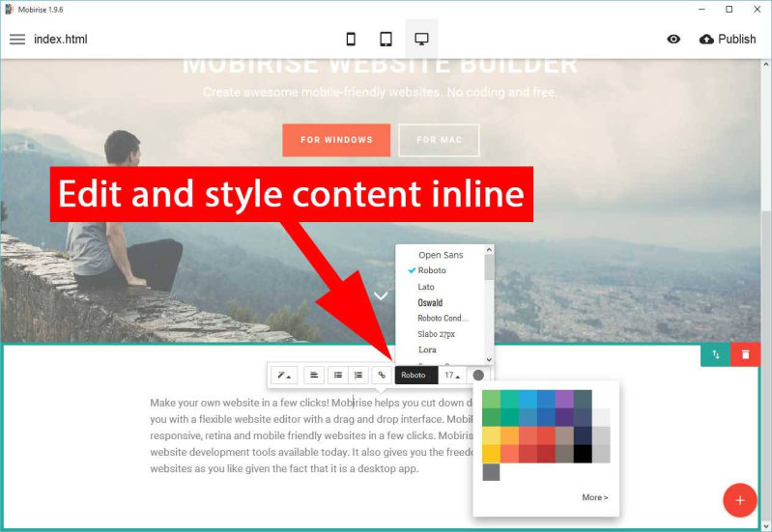The height and width of the screenshot is (532, 772).
Task: Click the gray text color circle
Action: pyautogui.click(x=478, y=376)
